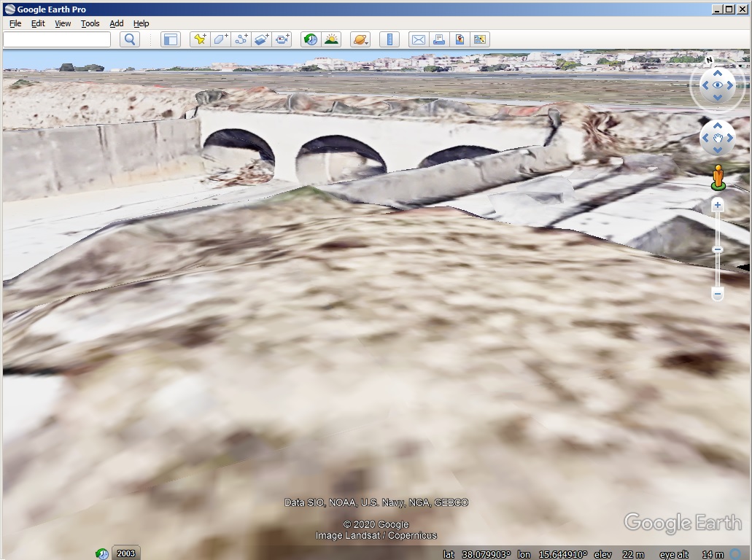Toggle the sidebar panel visibility
Image resolution: width=752 pixels, height=560 pixels.
click(x=170, y=39)
